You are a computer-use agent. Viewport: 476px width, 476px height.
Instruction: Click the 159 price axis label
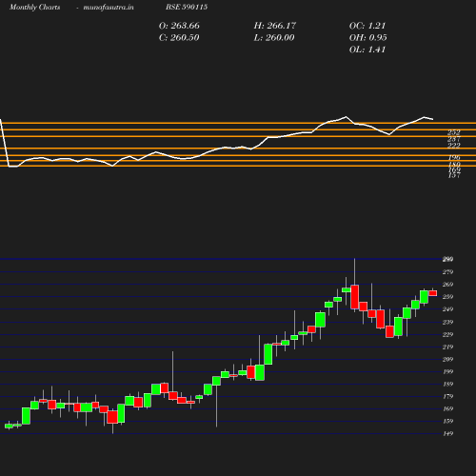click(447, 421)
